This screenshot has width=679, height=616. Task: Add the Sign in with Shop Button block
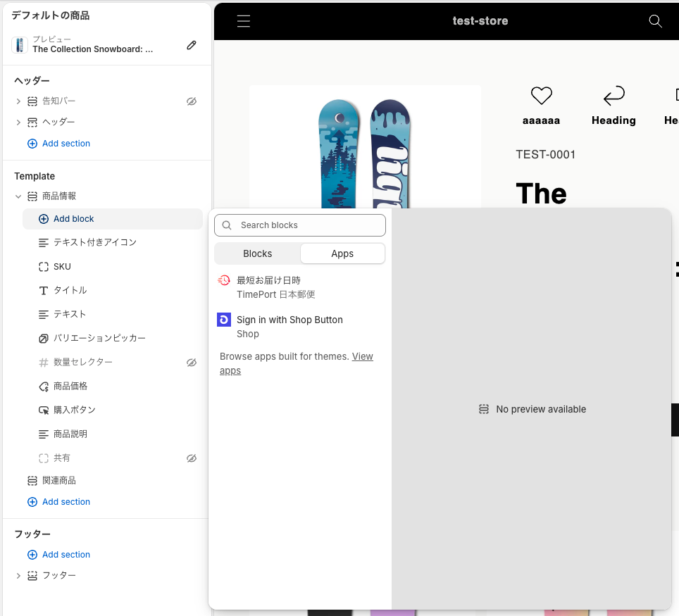pyautogui.click(x=300, y=327)
